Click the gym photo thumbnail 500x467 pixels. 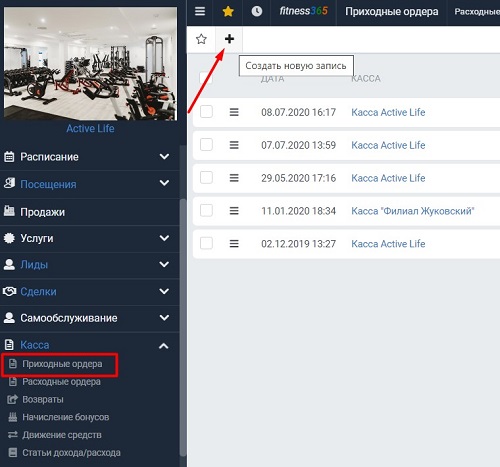(90, 64)
